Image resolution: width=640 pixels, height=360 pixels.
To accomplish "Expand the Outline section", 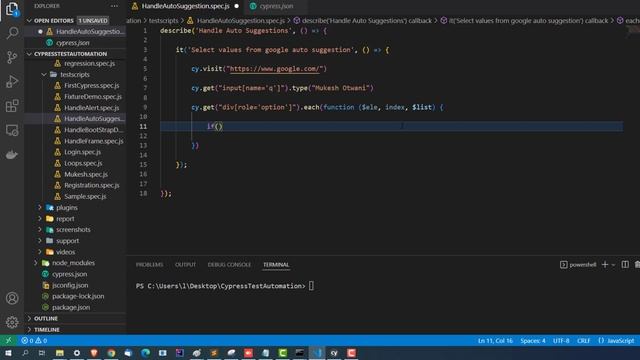I will pyautogui.click(x=29, y=318).
